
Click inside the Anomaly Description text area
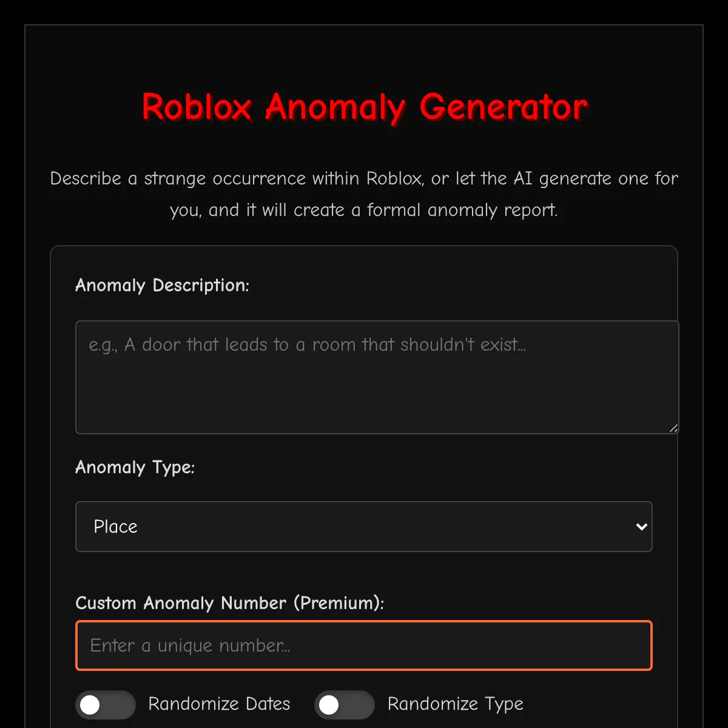click(x=377, y=377)
